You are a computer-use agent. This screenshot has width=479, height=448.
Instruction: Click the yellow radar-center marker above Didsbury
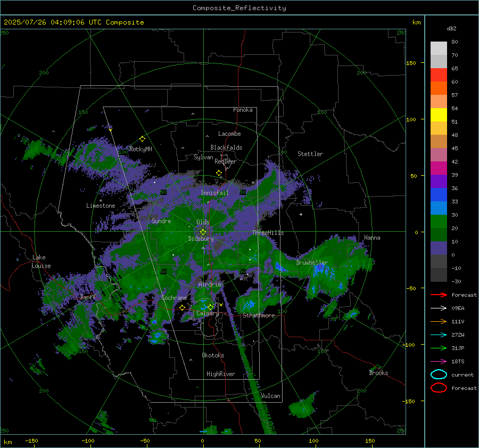(203, 232)
